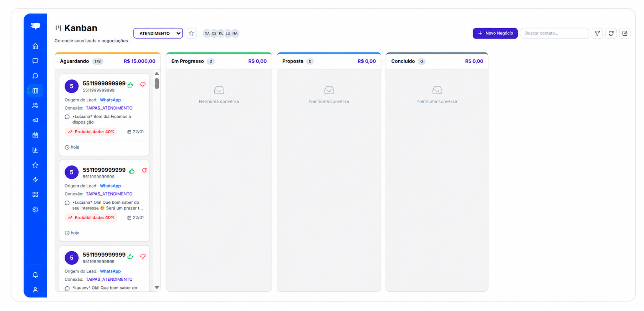The width and height of the screenshot is (644, 311).
Task: Open the home icon in sidebar
Action: (35, 46)
